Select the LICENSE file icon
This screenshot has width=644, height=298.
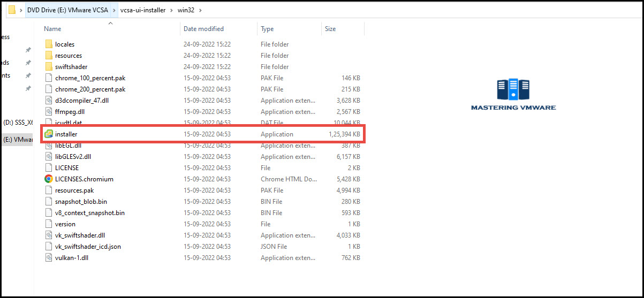[x=49, y=168]
